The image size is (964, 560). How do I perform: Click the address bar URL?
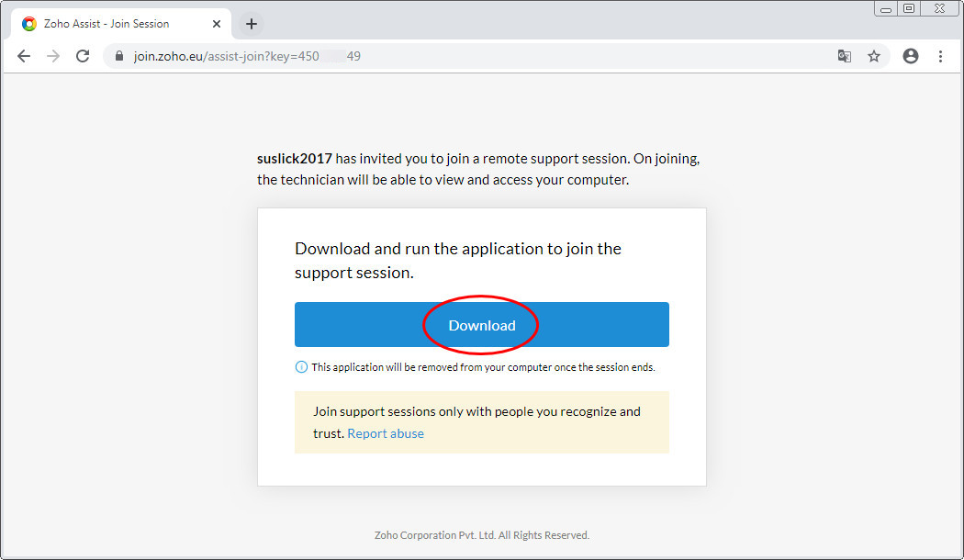pos(247,57)
